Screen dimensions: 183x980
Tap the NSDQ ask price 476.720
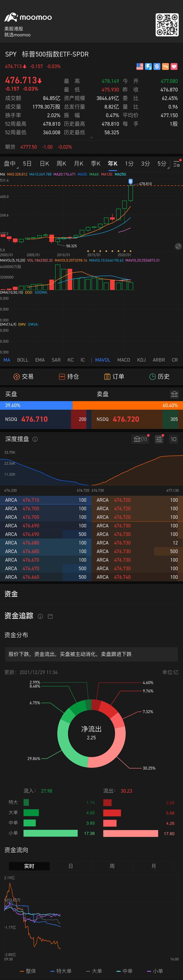point(126,419)
